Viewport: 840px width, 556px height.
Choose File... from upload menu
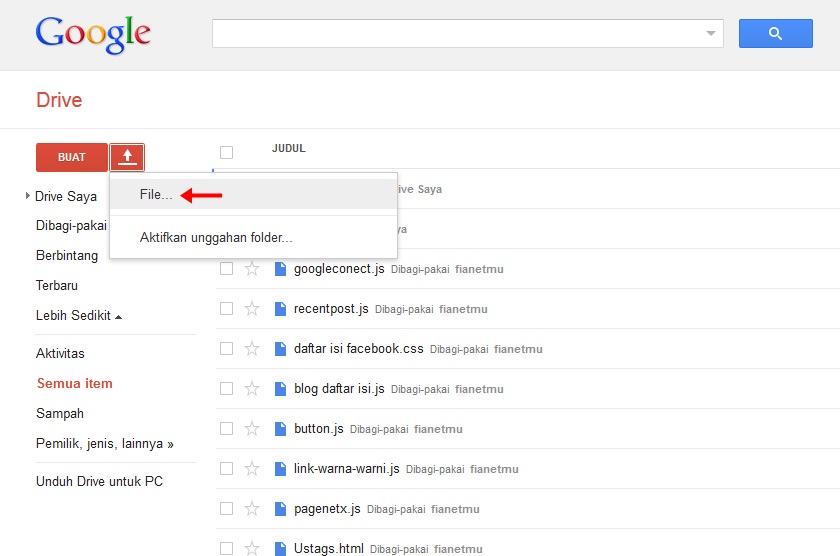[253, 194]
